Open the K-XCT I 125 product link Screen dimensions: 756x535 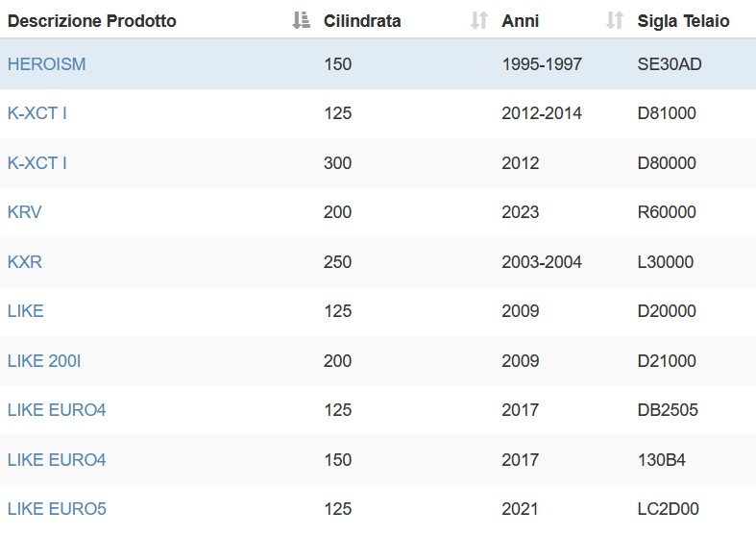pos(37,113)
